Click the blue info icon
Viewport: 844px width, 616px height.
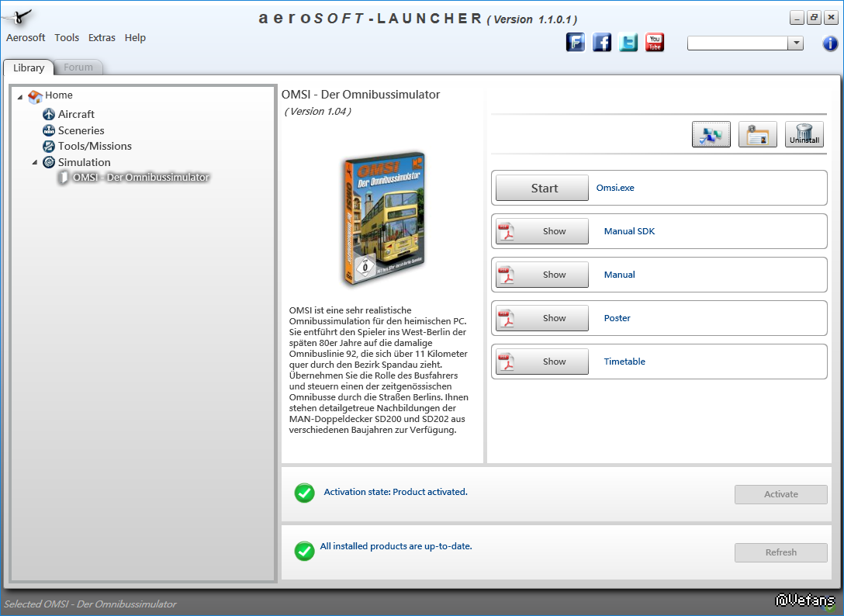[830, 43]
